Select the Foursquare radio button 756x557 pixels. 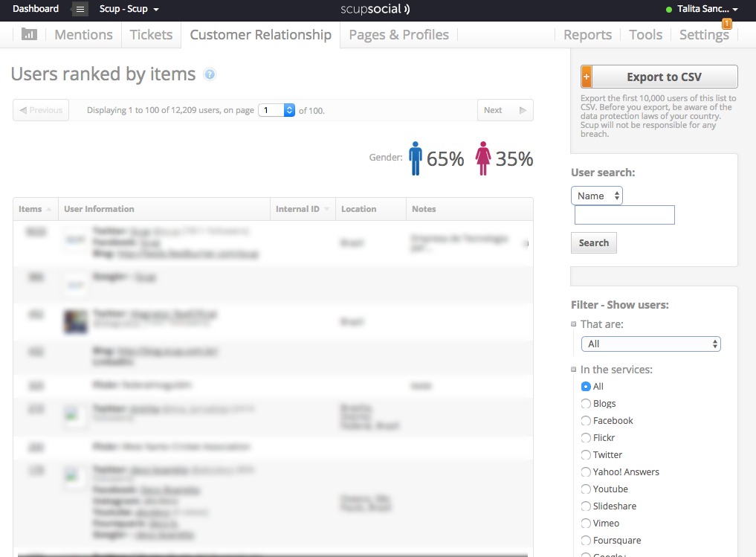(586, 541)
